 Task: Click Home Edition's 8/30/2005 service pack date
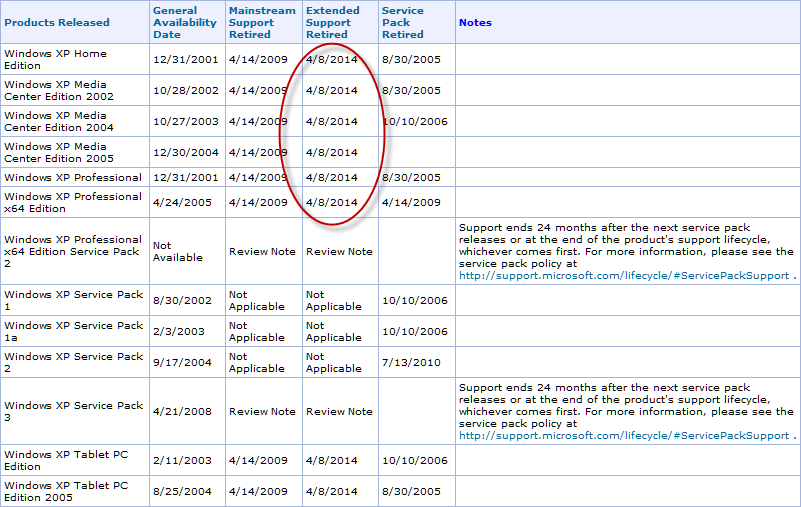point(411,59)
